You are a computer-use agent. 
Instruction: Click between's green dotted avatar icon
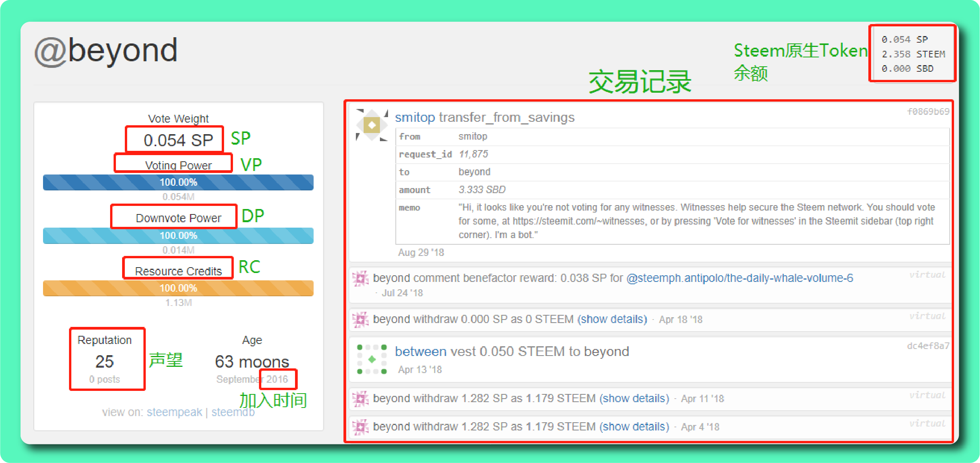[372, 359]
